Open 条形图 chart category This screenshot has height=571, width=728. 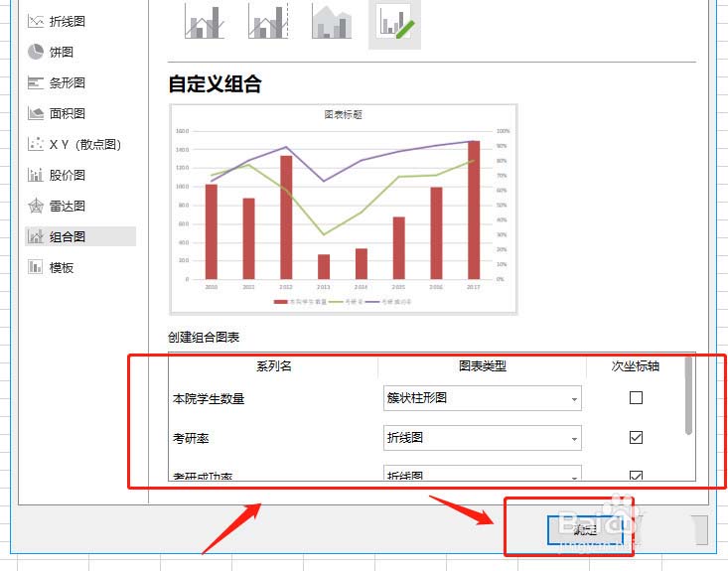pos(68,82)
